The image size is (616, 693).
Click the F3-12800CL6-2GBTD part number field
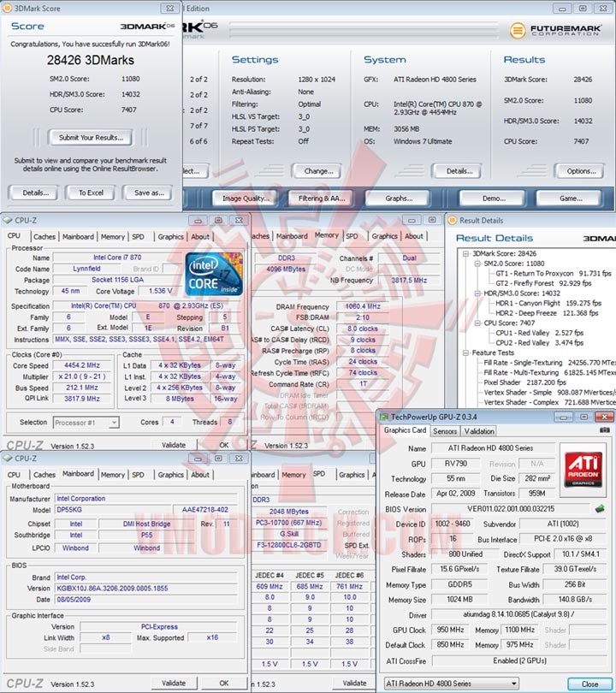coord(289,545)
